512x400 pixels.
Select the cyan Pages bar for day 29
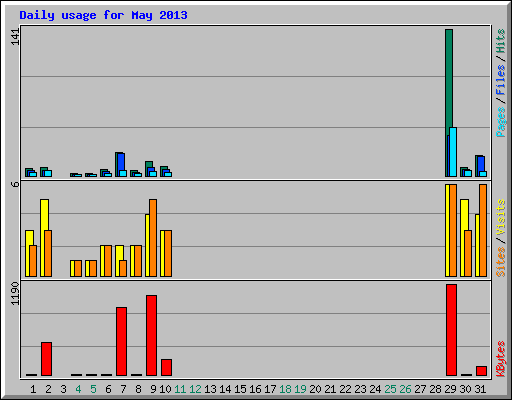tap(453, 152)
